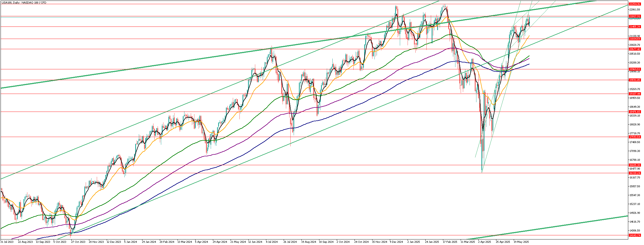Click the 17 Feb 2025 date label
Image resolution: width=644 pixels, height=245 pixels.
[x=450, y=242]
